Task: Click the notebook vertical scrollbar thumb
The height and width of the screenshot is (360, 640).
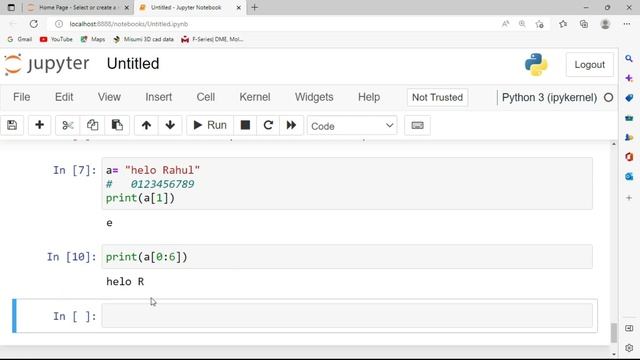Action: [x=613, y=333]
